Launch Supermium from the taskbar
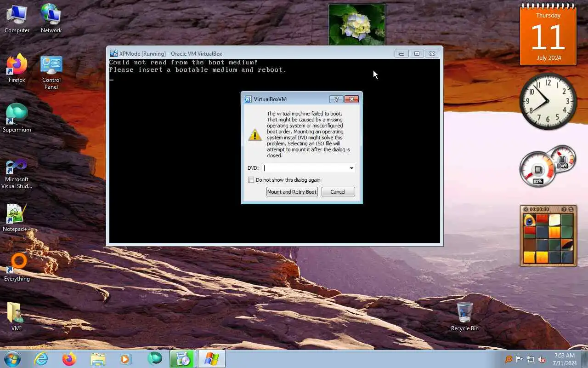Screen dimensions: 588x368 (155, 359)
